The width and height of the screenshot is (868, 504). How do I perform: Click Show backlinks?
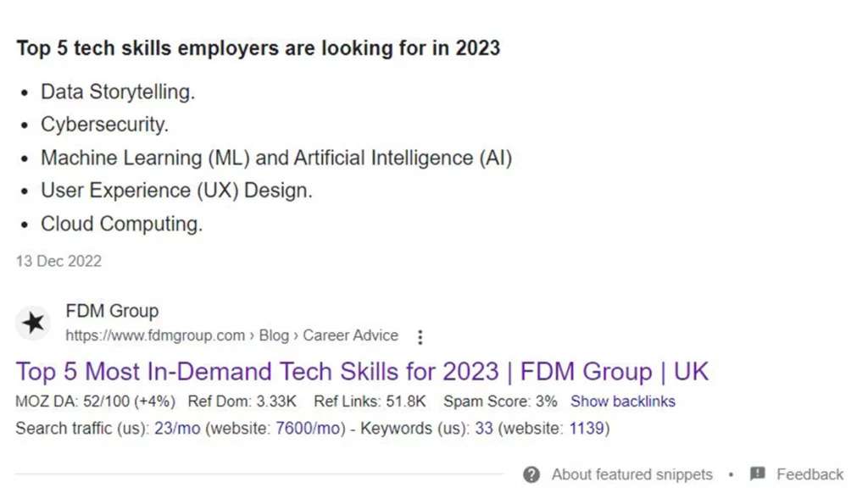click(x=623, y=402)
